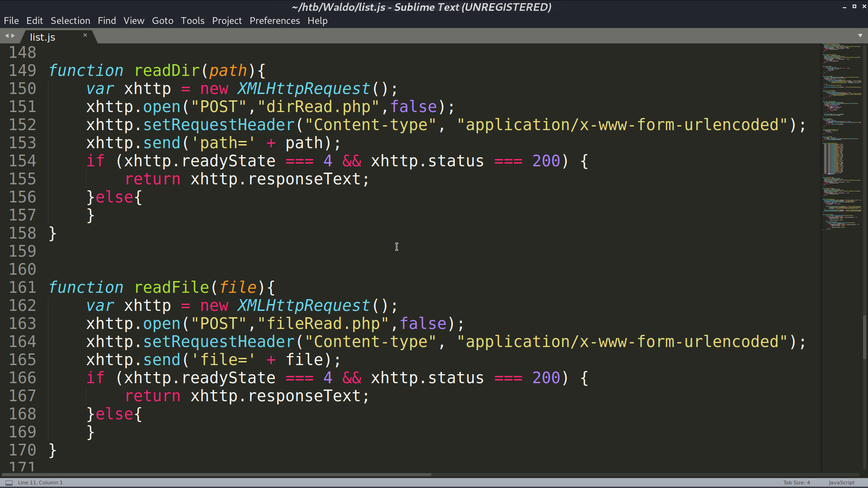Click closing brace on line 170

(52, 450)
